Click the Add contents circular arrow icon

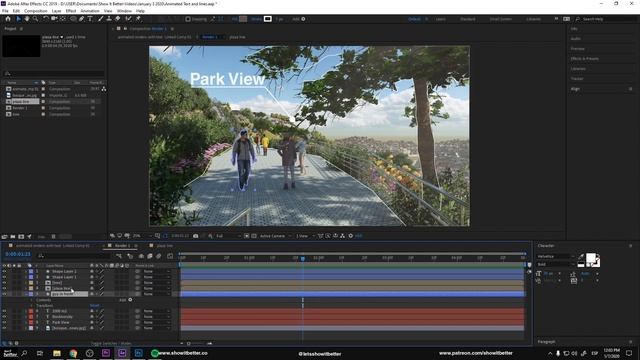[x=130, y=300]
